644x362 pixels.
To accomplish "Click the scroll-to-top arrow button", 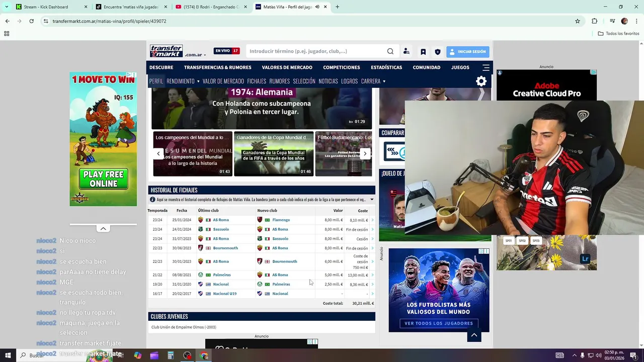I will [474, 335].
